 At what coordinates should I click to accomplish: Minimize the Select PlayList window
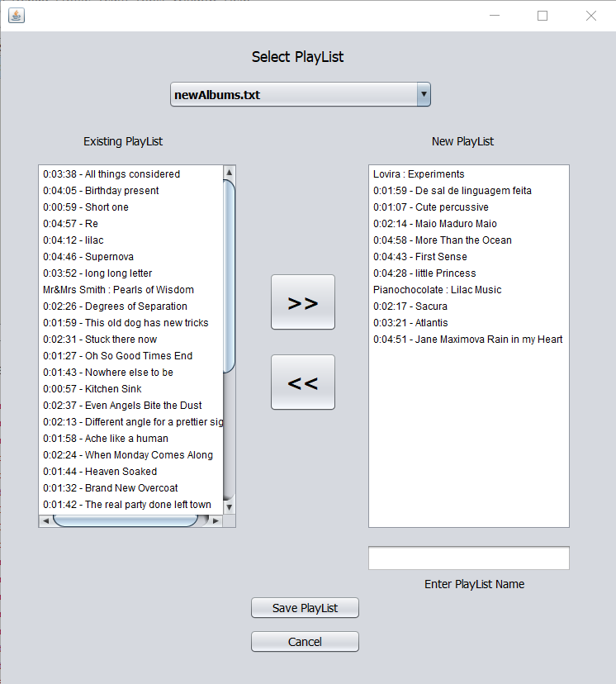coord(495,16)
